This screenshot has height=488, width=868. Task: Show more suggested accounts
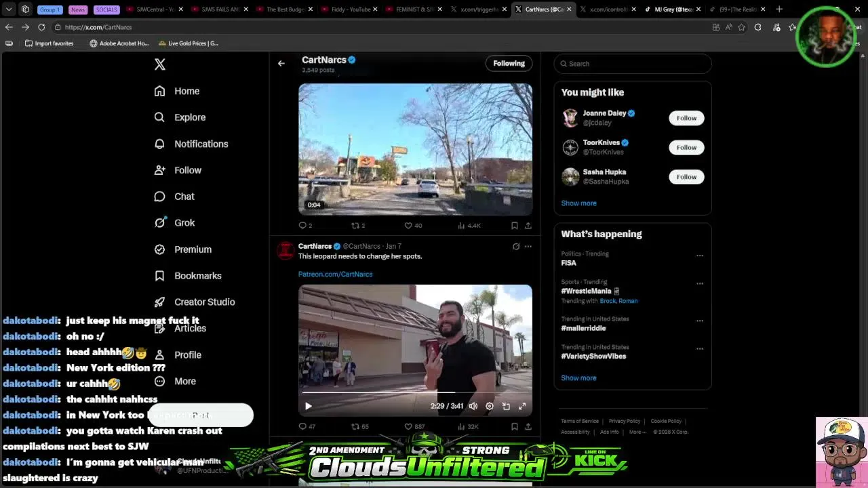click(578, 203)
